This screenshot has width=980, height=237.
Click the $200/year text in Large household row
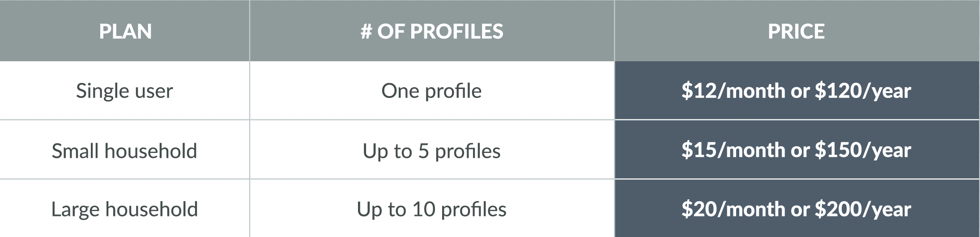click(x=863, y=210)
